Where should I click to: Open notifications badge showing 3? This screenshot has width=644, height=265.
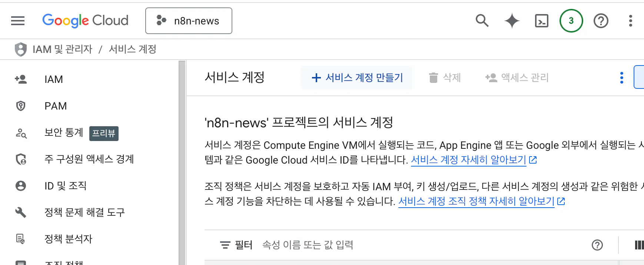571,21
